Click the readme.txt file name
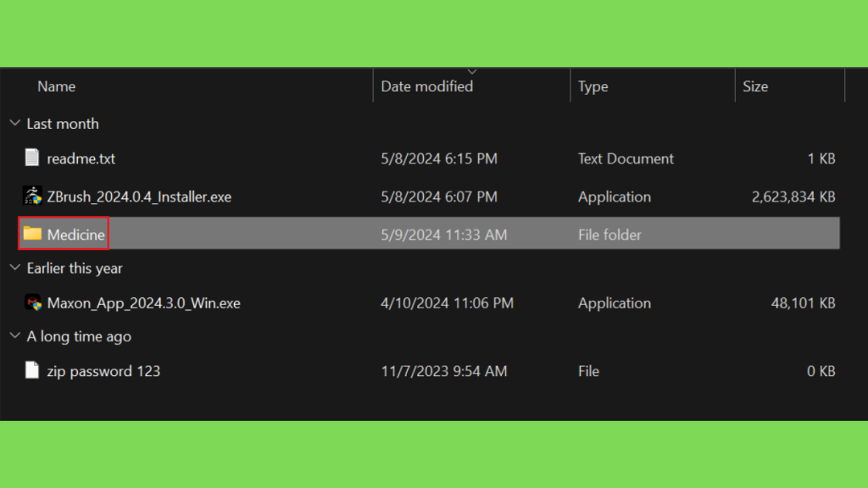This screenshot has width=868, height=488. point(81,158)
